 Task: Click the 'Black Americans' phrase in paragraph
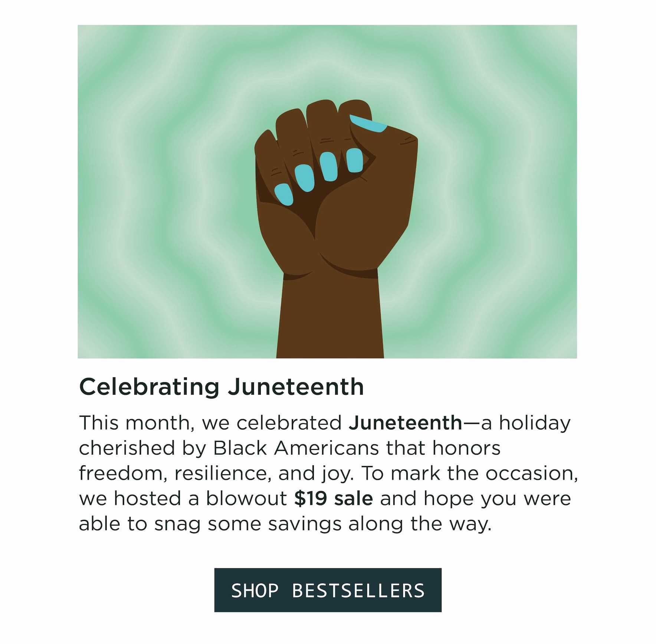pos(296,448)
